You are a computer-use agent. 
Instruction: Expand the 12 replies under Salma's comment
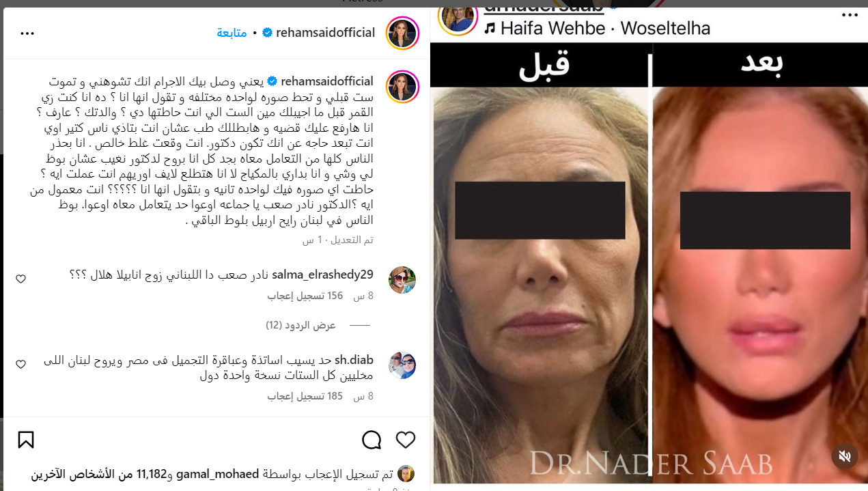[x=300, y=325]
